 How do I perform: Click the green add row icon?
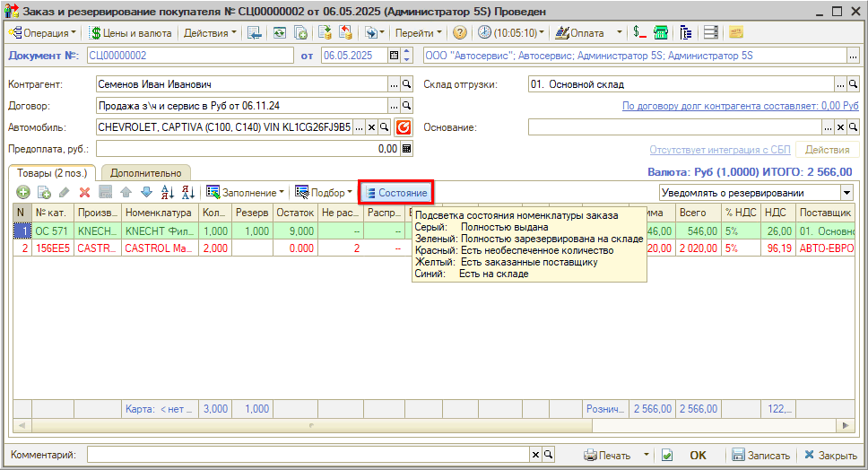[x=22, y=192]
